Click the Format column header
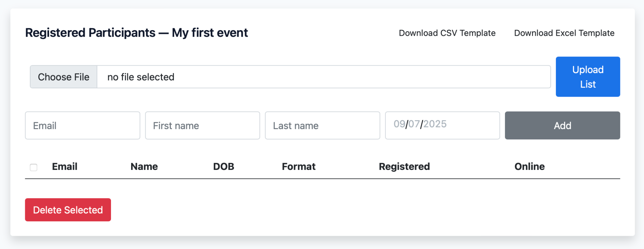 pos(298,166)
